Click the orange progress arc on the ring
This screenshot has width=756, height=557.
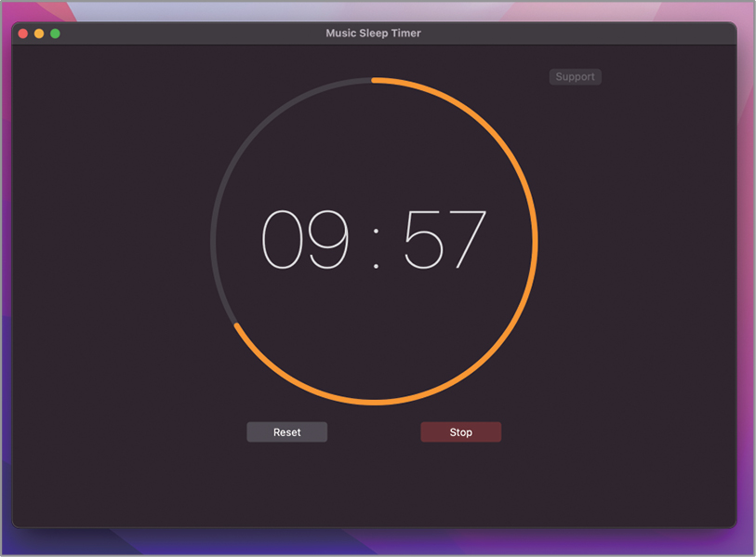pos(536,242)
